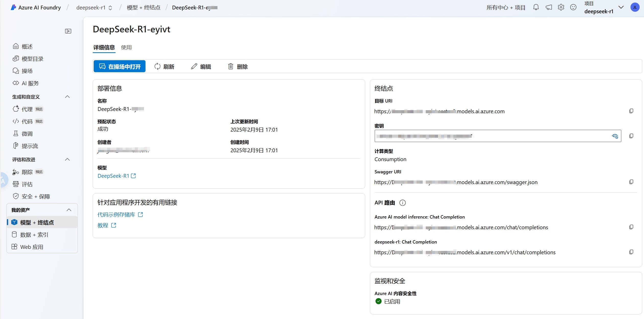Collapse the left sidebar panel icon
Viewport: 644px width, 319px height.
coord(68,31)
